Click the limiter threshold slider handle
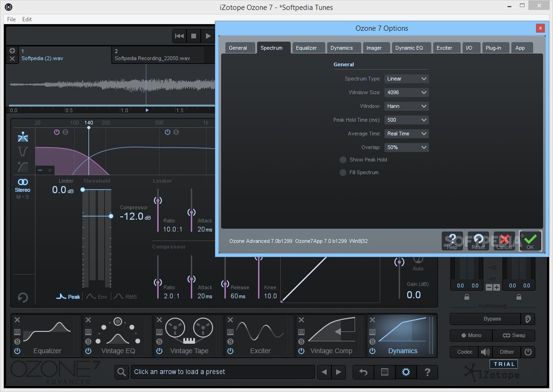The image size is (553, 392). (83, 190)
